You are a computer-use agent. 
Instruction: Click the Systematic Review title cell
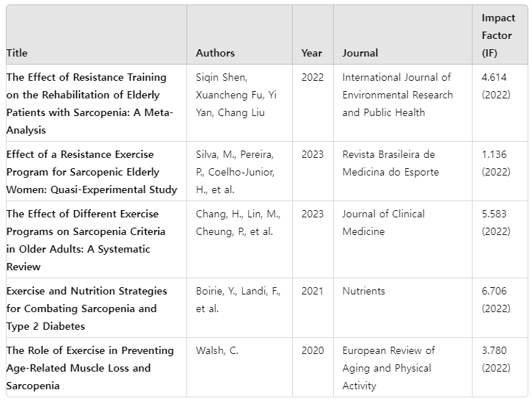pos(86,240)
